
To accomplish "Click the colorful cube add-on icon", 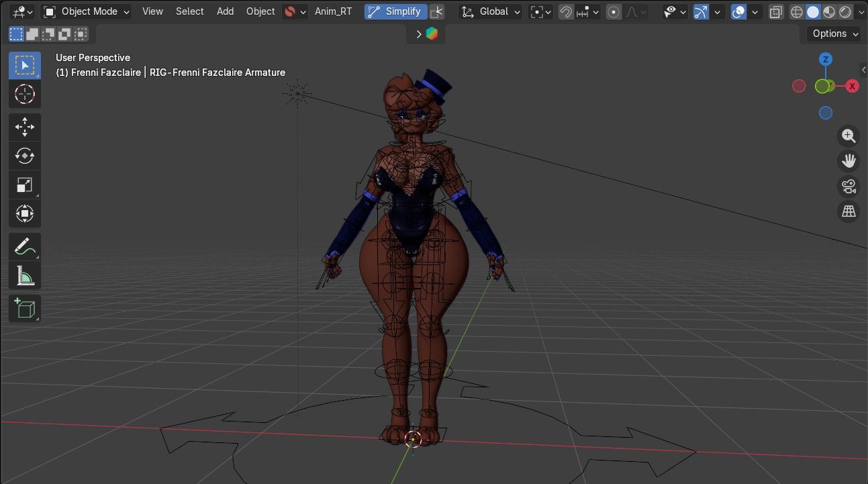I will 432,34.
